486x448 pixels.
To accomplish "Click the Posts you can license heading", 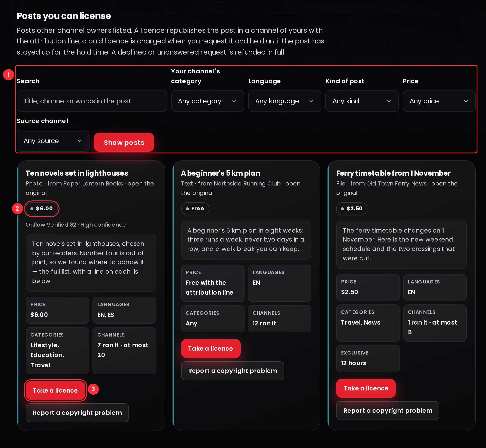I will (64, 16).
